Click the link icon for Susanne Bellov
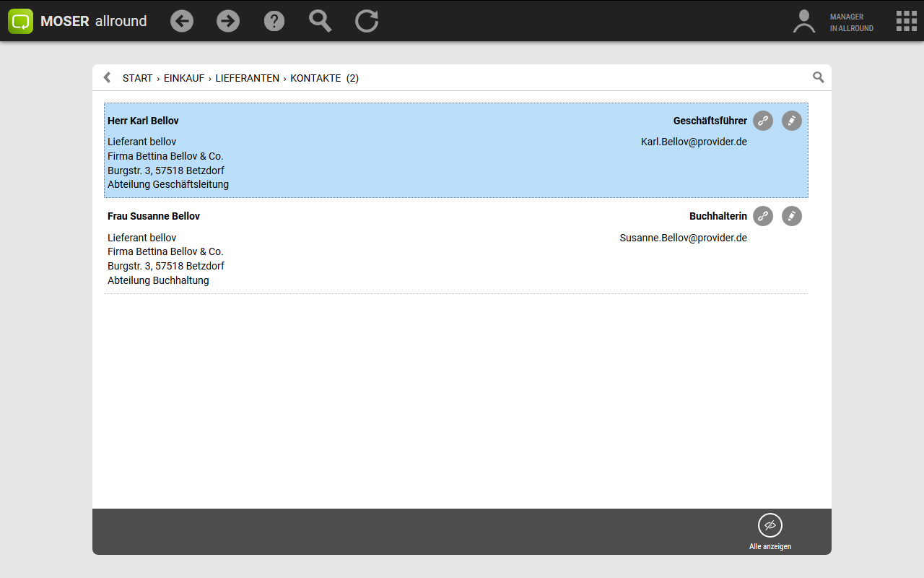This screenshot has height=578, width=924. pyautogui.click(x=763, y=216)
